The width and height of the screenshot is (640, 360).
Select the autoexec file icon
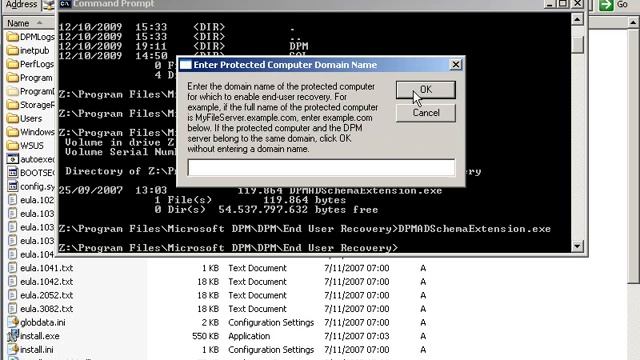point(13,159)
